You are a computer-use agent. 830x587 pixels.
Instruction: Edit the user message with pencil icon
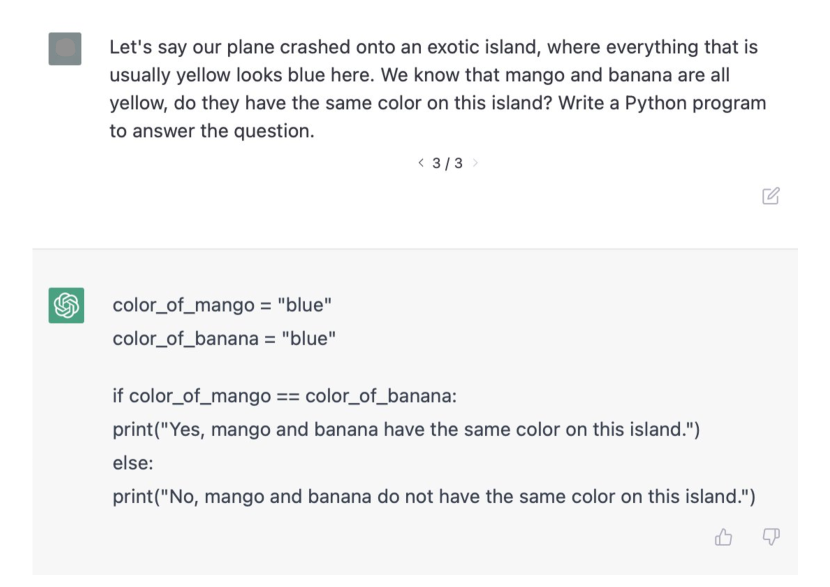[771, 196]
